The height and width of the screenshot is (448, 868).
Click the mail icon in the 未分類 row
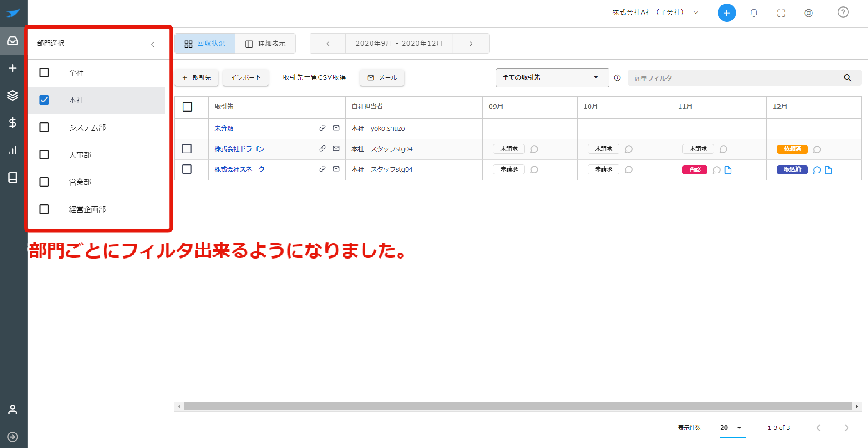point(336,128)
